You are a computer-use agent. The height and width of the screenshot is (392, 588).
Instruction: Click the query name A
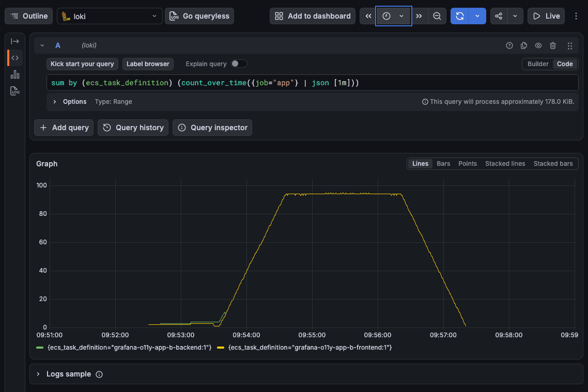[58, 45]
